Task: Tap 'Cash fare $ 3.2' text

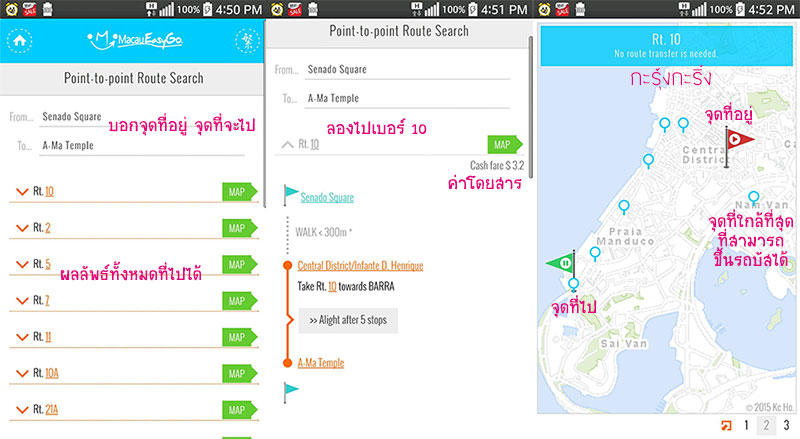Action: [x=497, y=165]
